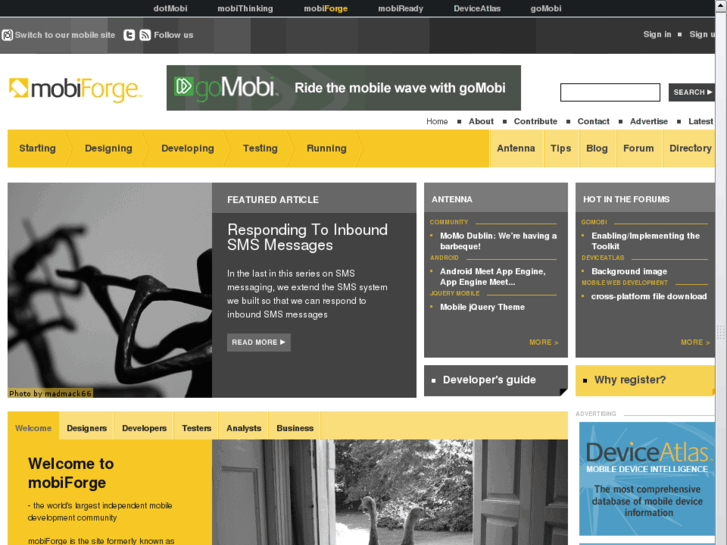Select Starting in the yellow navigation
Viewport: 727px width, 545px height.
tap(38, 148)
